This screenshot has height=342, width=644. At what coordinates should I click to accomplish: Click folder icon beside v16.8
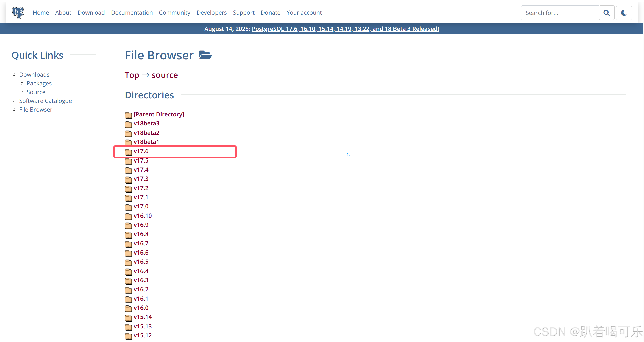click(x=129, y=235)
